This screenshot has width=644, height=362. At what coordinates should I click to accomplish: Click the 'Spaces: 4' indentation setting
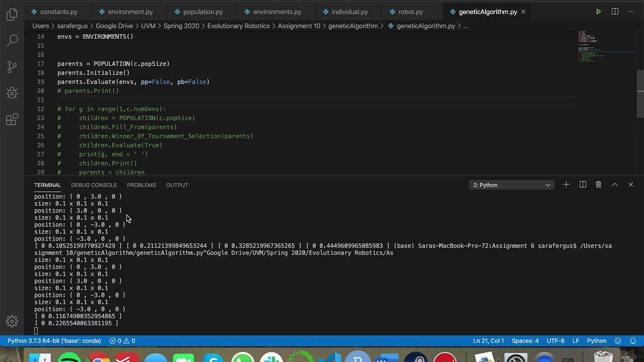pyautogui.click(x=525, y=341)
